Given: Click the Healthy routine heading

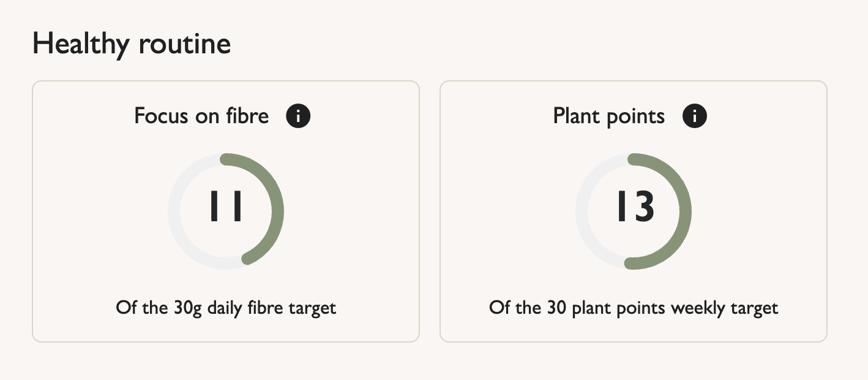Looking at the screenshot, I should [132, 44].
